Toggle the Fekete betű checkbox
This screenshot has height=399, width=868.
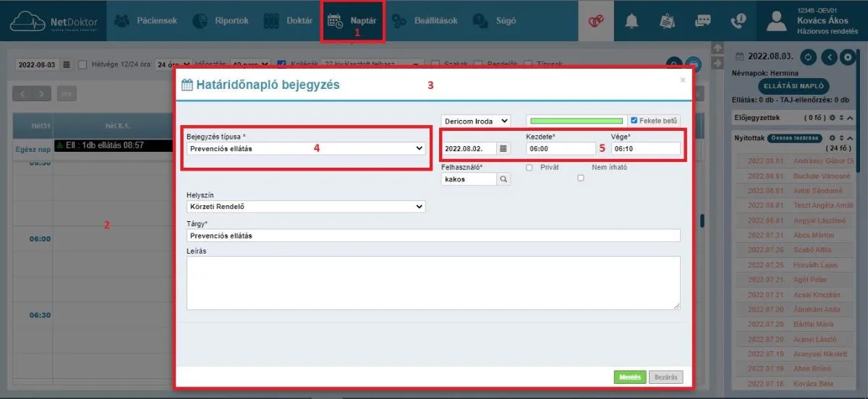coord(634,121)
